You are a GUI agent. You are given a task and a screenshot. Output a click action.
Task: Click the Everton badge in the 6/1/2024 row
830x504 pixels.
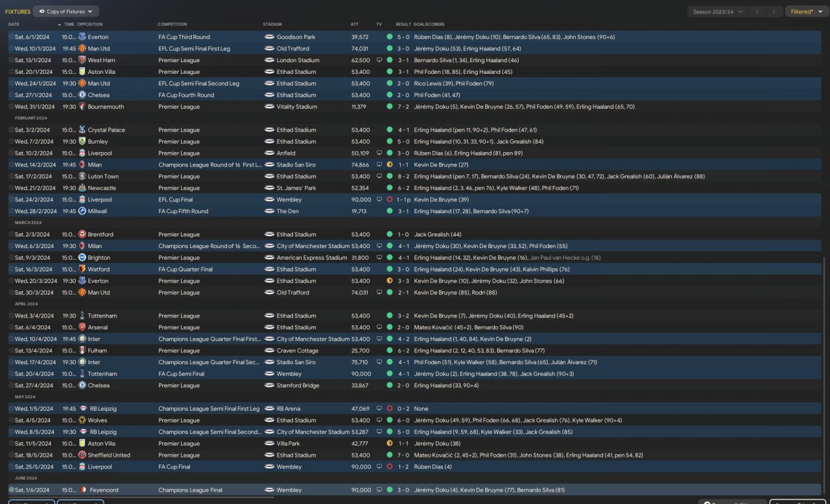[x=82, y=37]
